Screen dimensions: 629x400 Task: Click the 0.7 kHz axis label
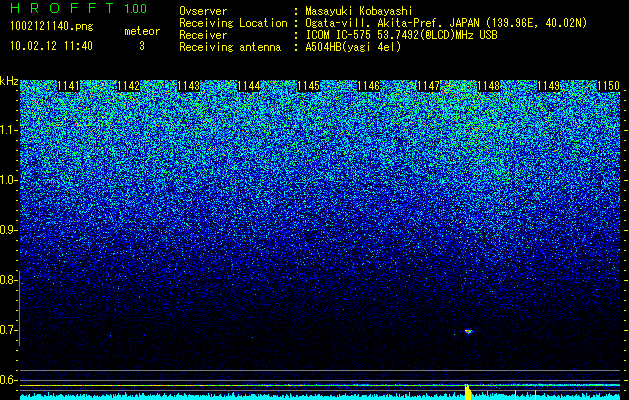point(8,330)
